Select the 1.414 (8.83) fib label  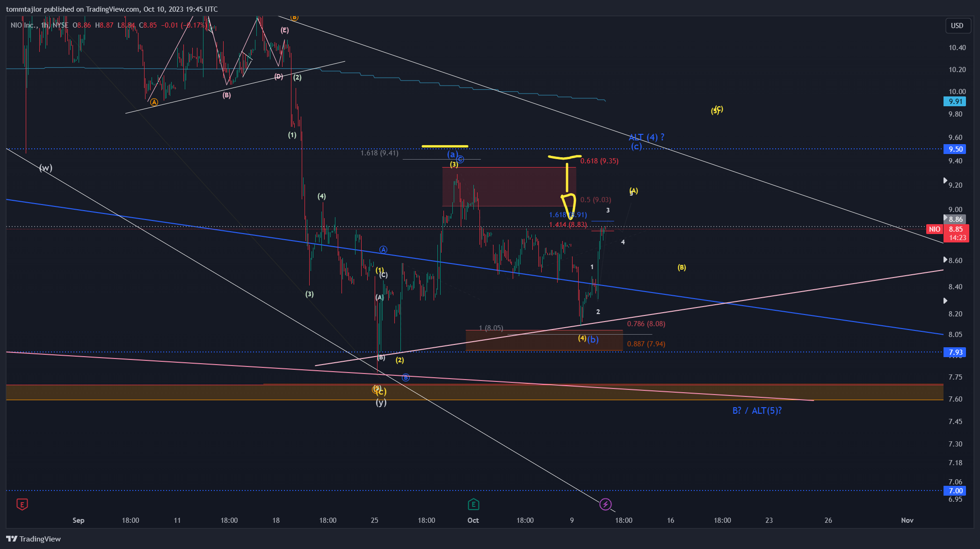point(568,225)
